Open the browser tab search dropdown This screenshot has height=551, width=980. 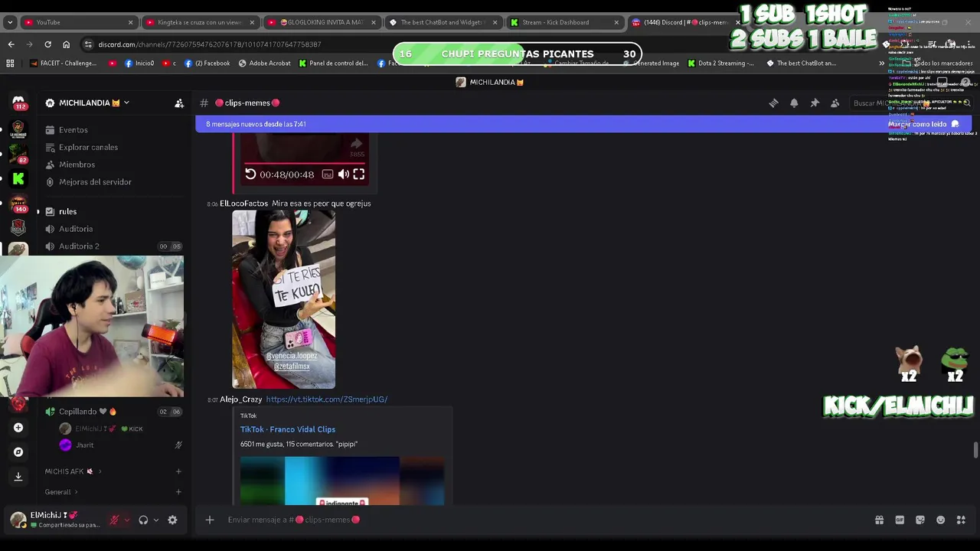click(x=10, y=22)
